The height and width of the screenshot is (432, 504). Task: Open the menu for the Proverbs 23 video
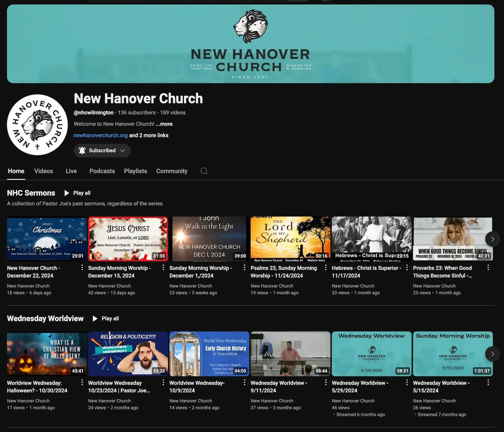click(x=488, y=268)
